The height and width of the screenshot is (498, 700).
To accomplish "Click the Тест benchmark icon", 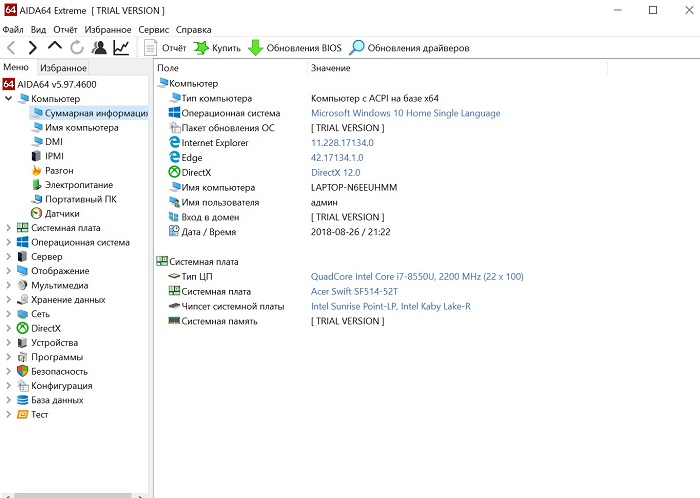I will click(22, 414).
